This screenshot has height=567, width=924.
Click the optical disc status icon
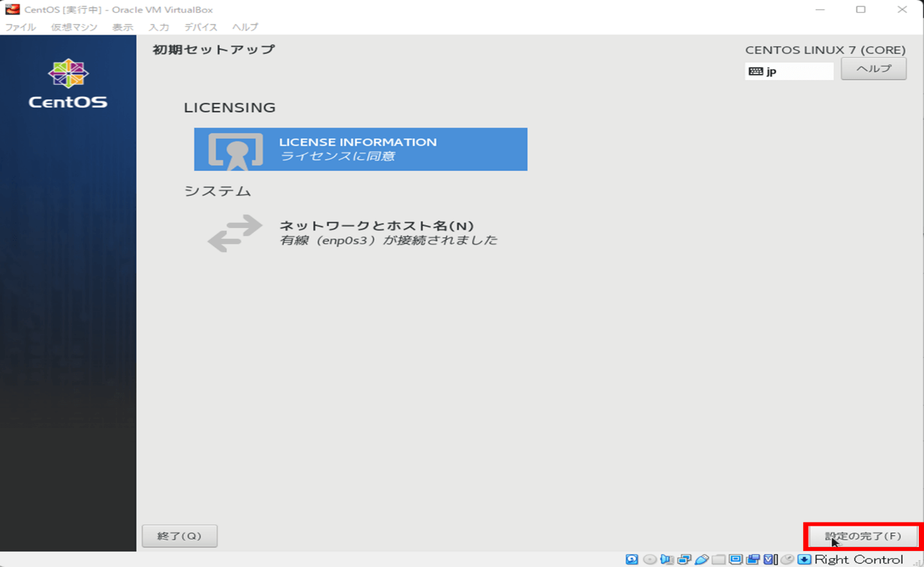tap(650, 559)
